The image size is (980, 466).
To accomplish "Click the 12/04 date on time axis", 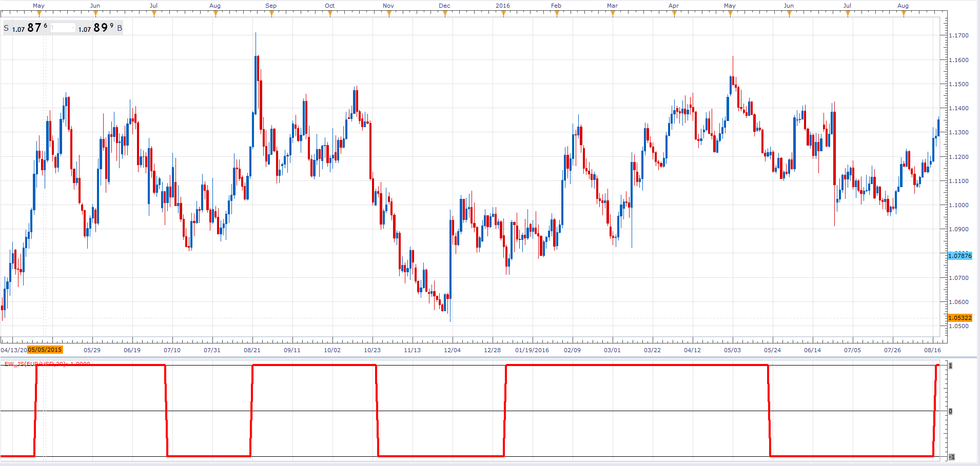I will point(452,350).
